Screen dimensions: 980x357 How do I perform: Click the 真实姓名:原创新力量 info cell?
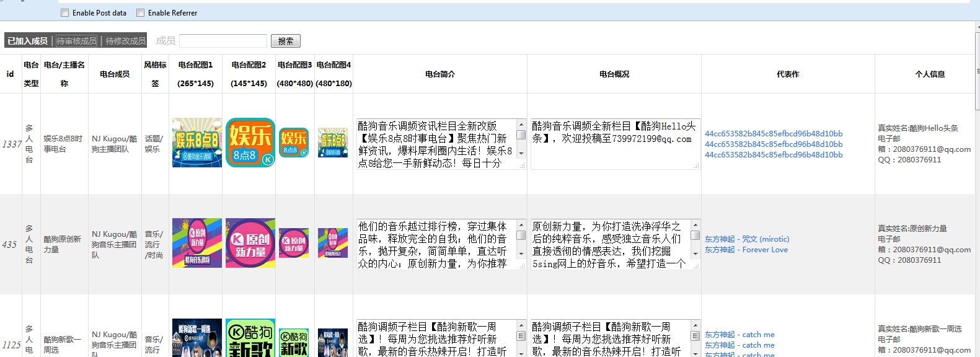[924, 244]
